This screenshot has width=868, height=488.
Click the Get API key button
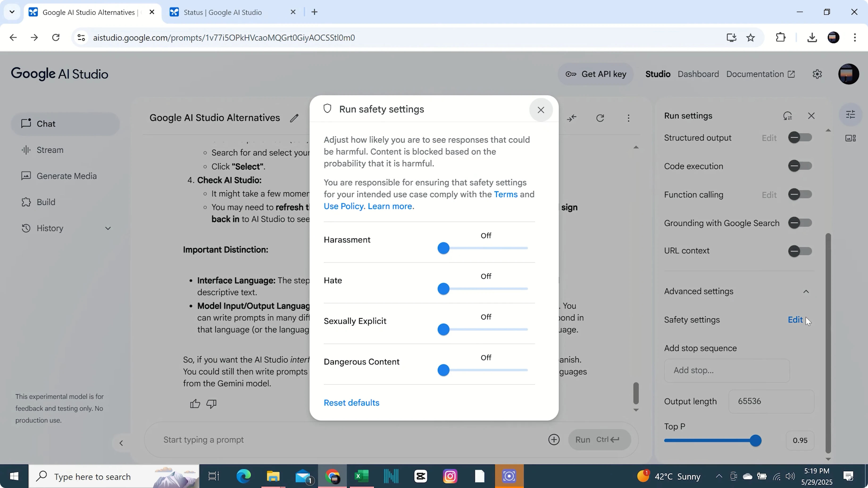(x=596, y=74)
